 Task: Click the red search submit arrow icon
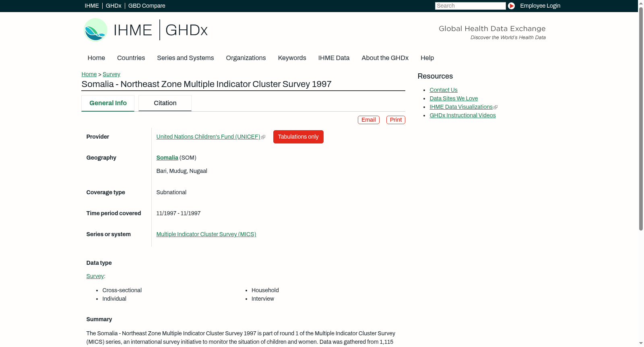[x=511, y=6]
